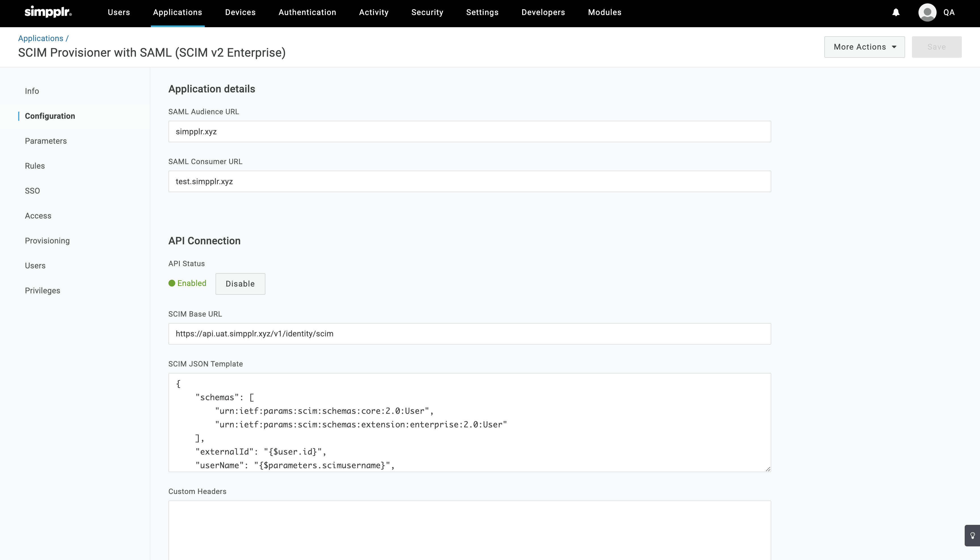Open the QA user avatar menu
This screenshot has height=560, width=980.
click(927, 13)
